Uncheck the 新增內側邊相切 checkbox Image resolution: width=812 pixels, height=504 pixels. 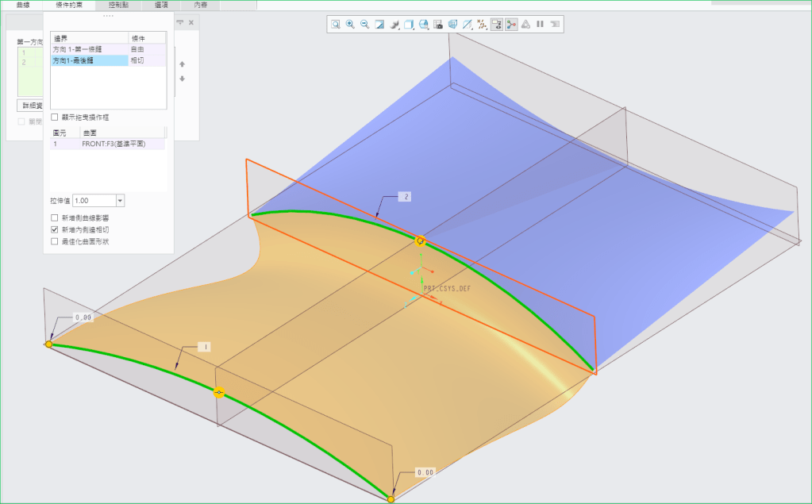pos(55,229)
